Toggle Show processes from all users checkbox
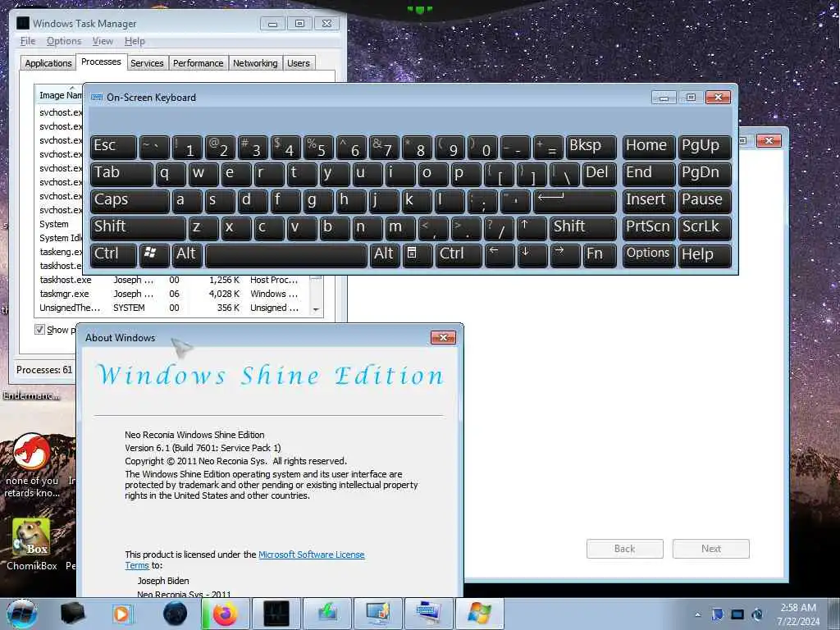 point(39,329)
